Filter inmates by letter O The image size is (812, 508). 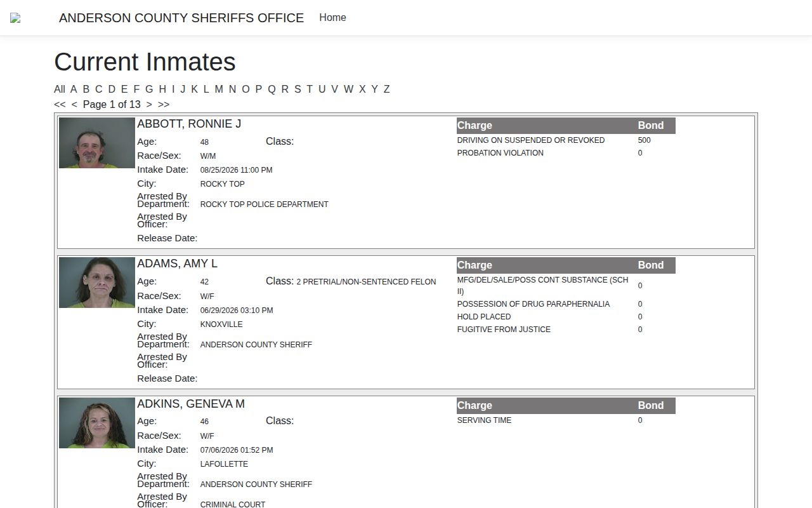(x=246, y=89)
